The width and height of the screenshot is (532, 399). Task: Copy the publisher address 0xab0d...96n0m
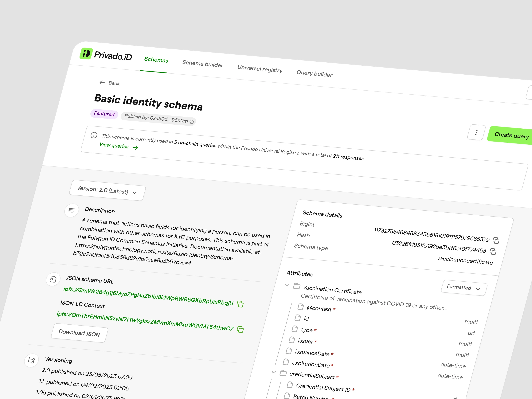(192, 121)
